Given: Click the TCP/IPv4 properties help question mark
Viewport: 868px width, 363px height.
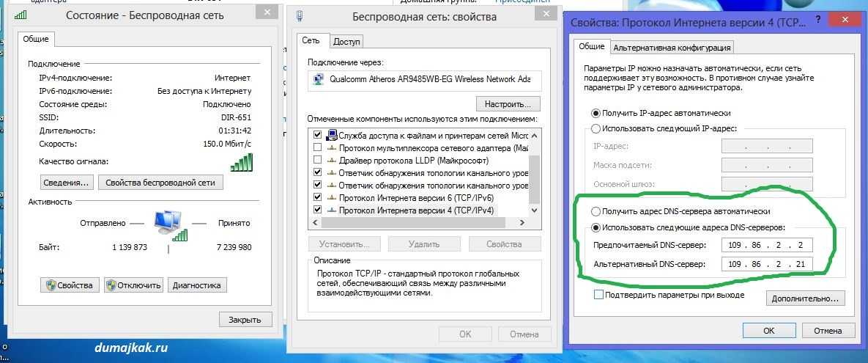Looking at the screenshot, I should pyautogui.click(x=817, y=22).
